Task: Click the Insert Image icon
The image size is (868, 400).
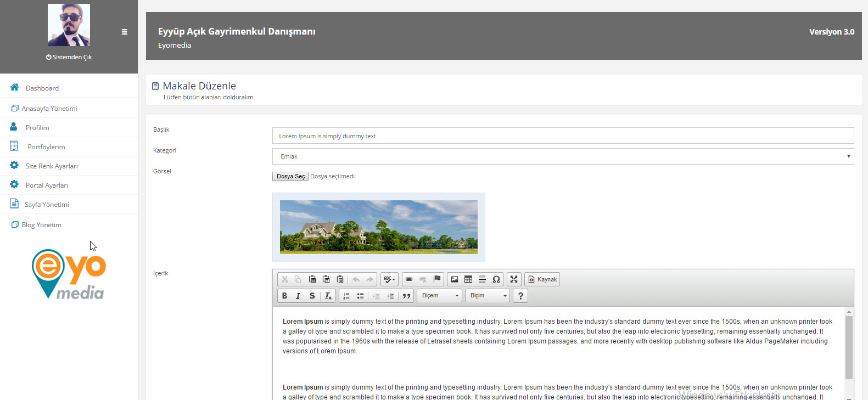Action: [x=455, y=279]
